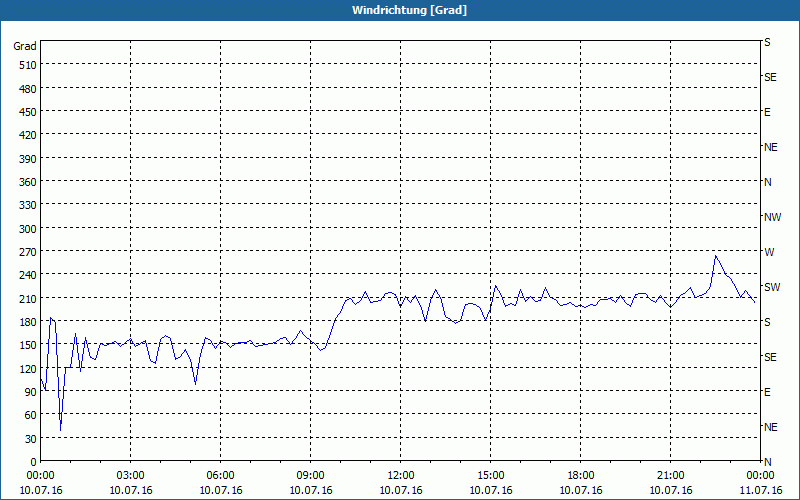Click the line's highest peak near 270 degrees
Viewport: 800px width, 500px height.
716,256
